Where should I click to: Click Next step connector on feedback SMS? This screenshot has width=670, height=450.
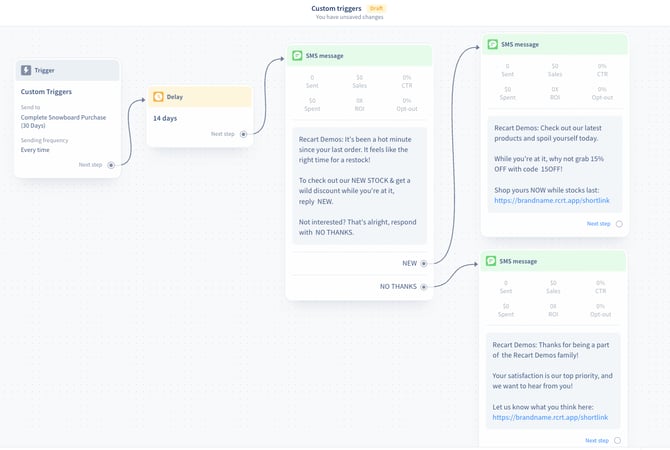point(619,440)
